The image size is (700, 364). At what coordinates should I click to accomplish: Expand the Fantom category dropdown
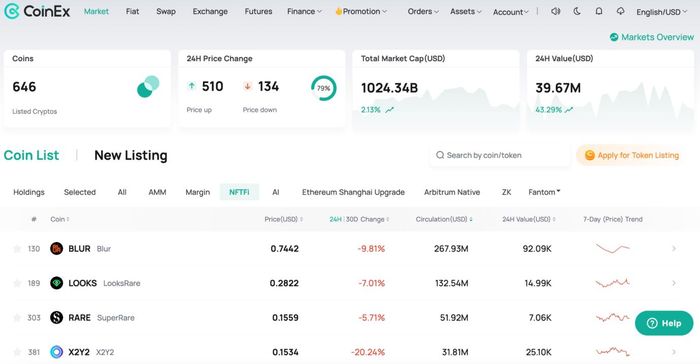coord(544,192)
